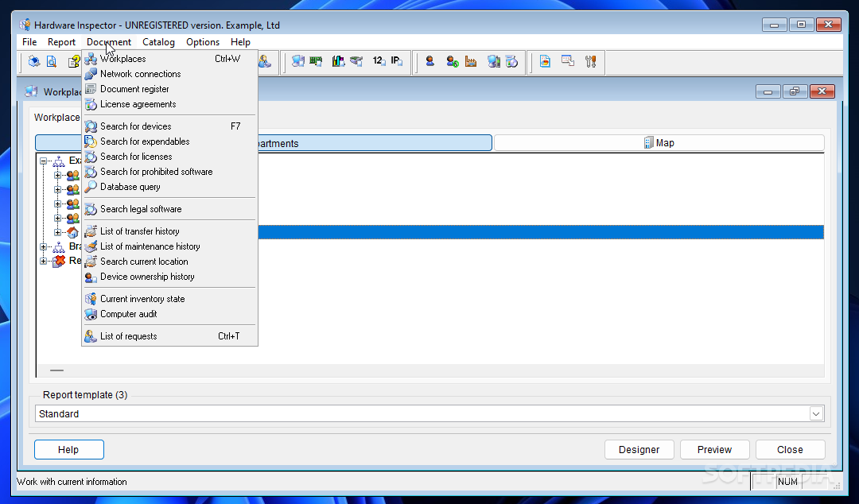Click the person-with-requests toolbar icon right of the menu
The width and height of the screenshot is (859, 504).
click(265, 61)
